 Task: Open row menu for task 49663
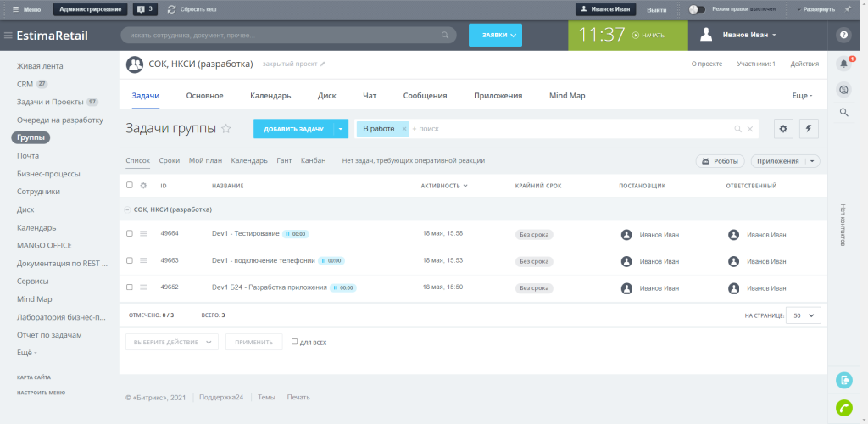click(143, 260)
